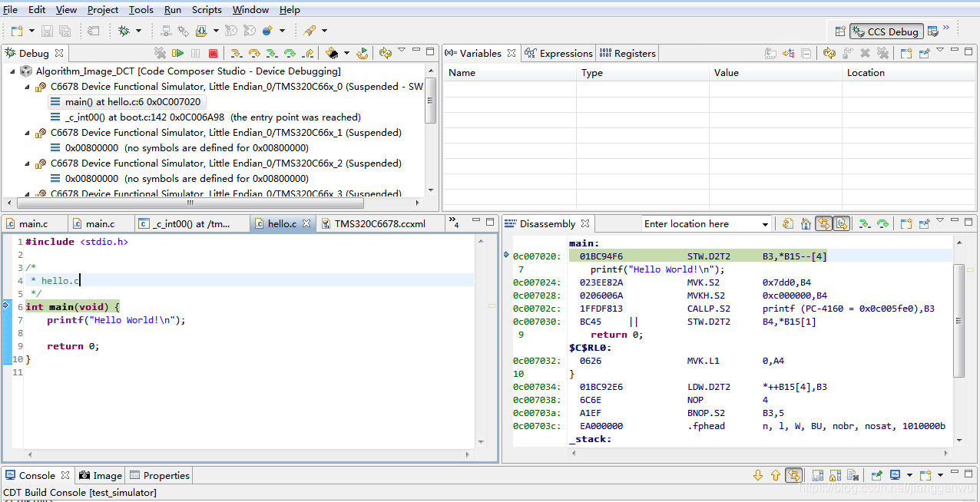Open the Enter location here dropdown
The image size is (980, 502).
click(765, 224)
